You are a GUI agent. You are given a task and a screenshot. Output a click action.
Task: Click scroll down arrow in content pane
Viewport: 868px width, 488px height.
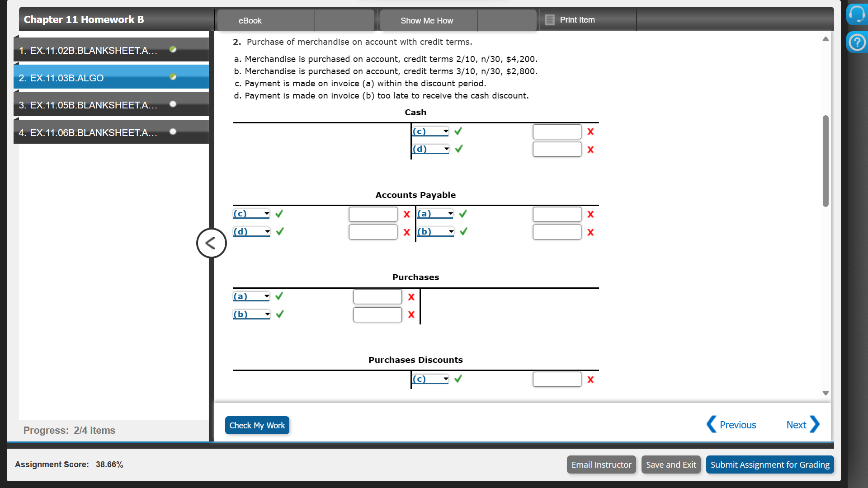826,393
